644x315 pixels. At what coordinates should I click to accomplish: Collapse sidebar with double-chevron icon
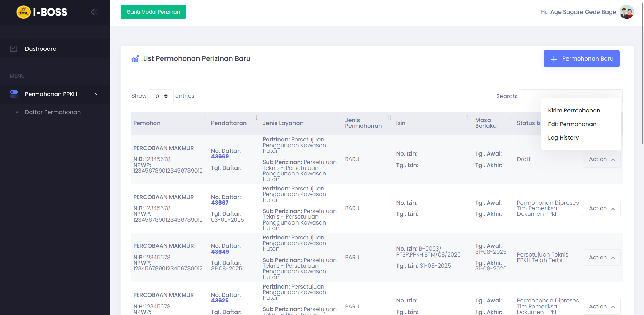pyautogui.click(x=94, y=12)
